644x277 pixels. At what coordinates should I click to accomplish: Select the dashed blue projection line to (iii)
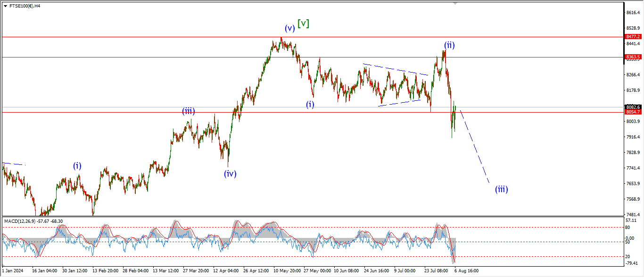[x=474, y=146]
